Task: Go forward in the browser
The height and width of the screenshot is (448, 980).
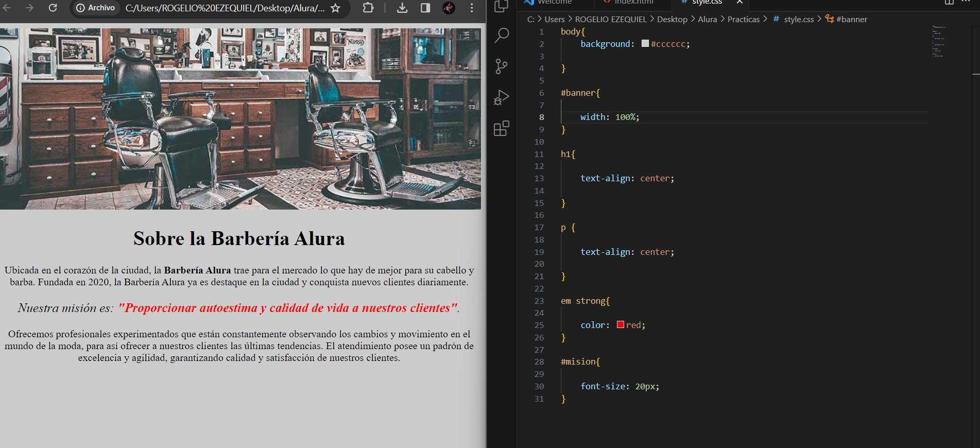Action: 29,8
